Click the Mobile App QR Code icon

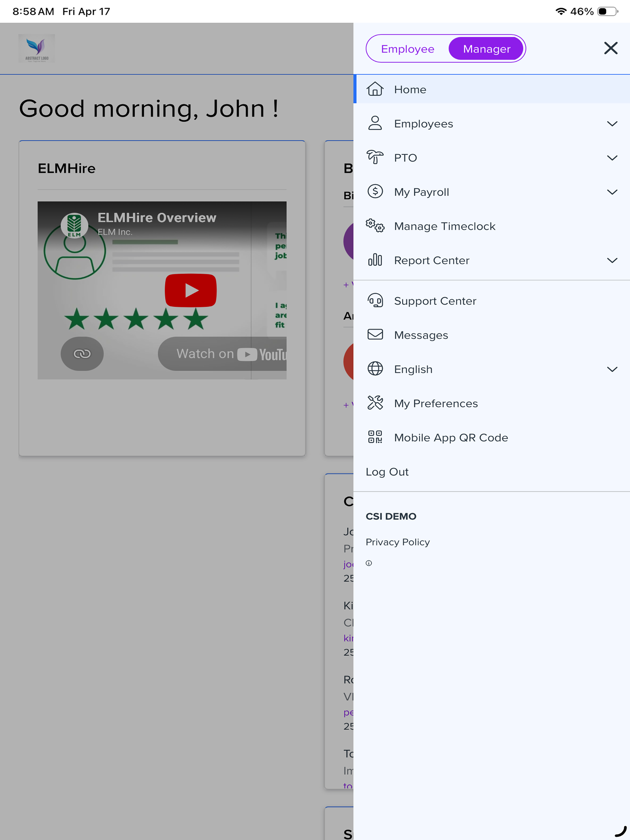pyautogui.click(x=375, y=437)
